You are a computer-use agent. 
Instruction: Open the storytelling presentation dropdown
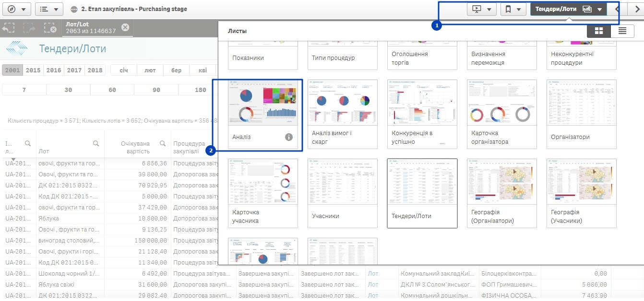tap(482, 9)
